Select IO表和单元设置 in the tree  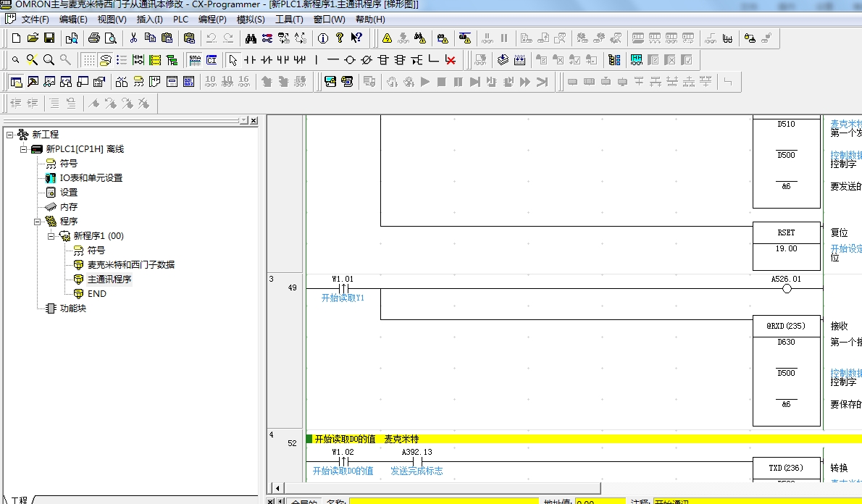(x=91, y=178)
